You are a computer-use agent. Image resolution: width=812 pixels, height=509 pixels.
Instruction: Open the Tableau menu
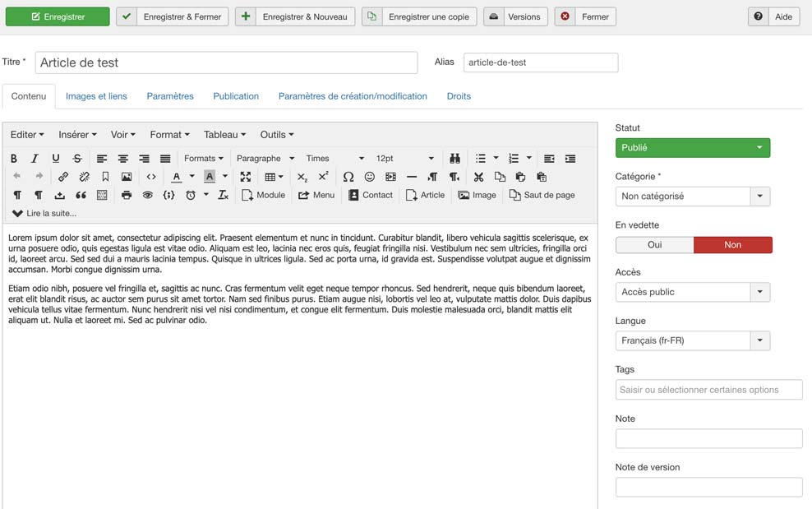click(x=224, y=135)
